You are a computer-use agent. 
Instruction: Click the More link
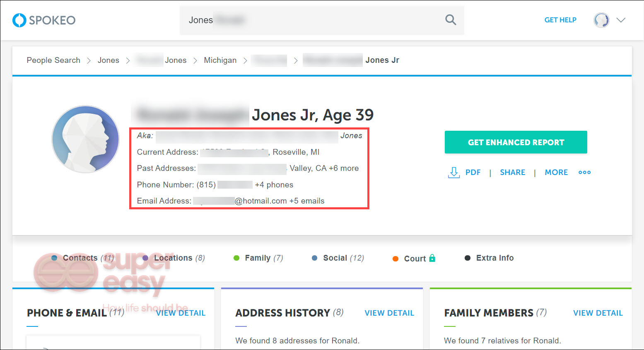click(556, 173)
